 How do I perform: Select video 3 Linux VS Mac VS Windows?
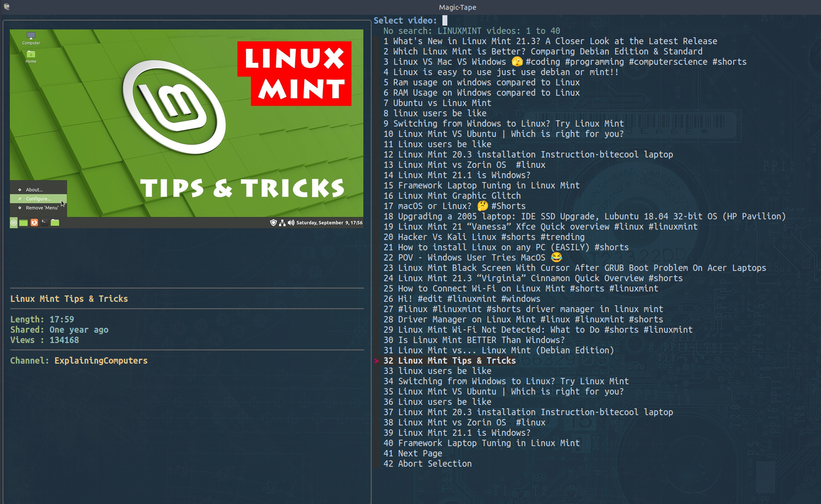tap(565, 62)
